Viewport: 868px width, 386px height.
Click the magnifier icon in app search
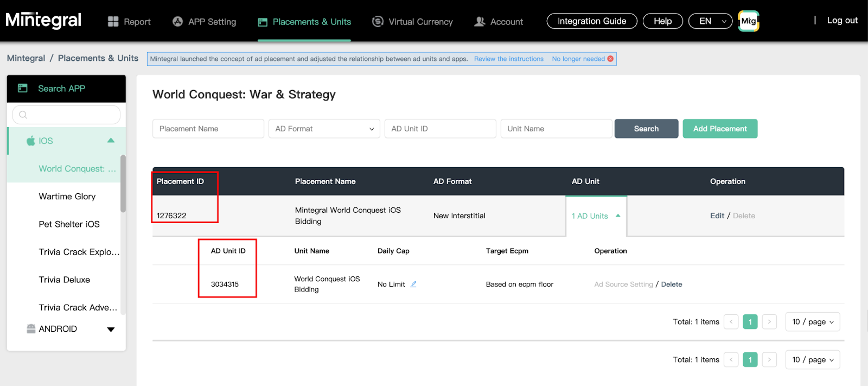(x=23, y=115)
